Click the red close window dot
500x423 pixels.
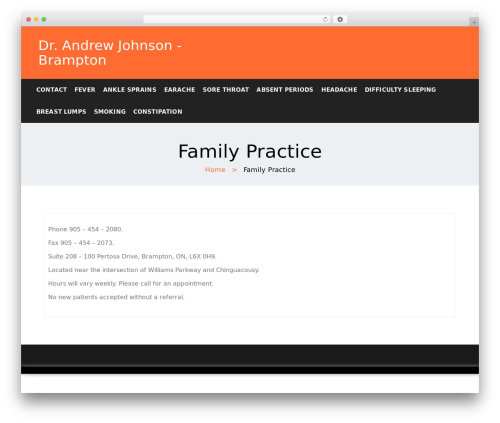[x=29, y=19]
